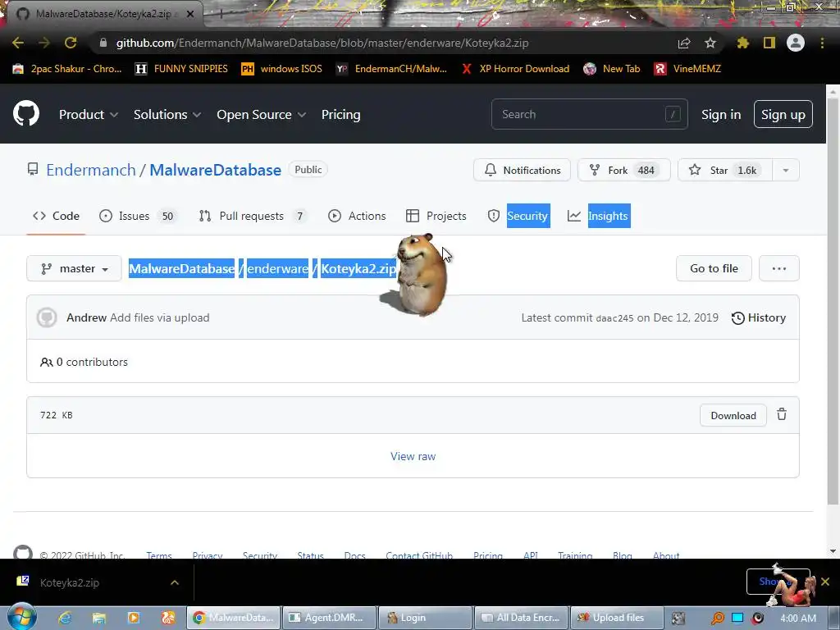Open the master branch dropdown

click(x=74, y=268)
